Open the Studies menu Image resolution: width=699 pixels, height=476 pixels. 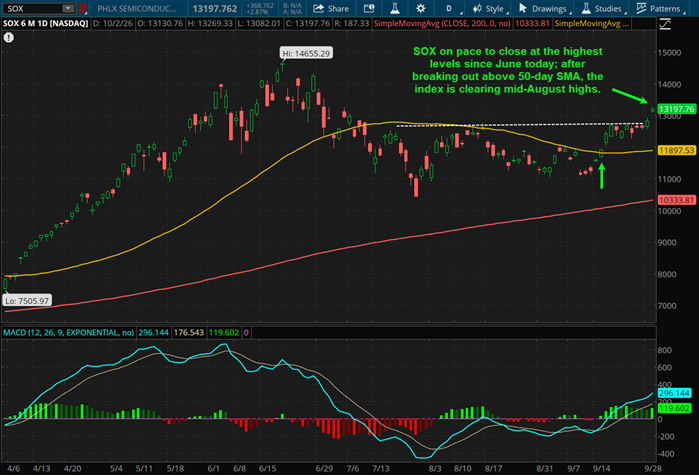click(603, 8)
